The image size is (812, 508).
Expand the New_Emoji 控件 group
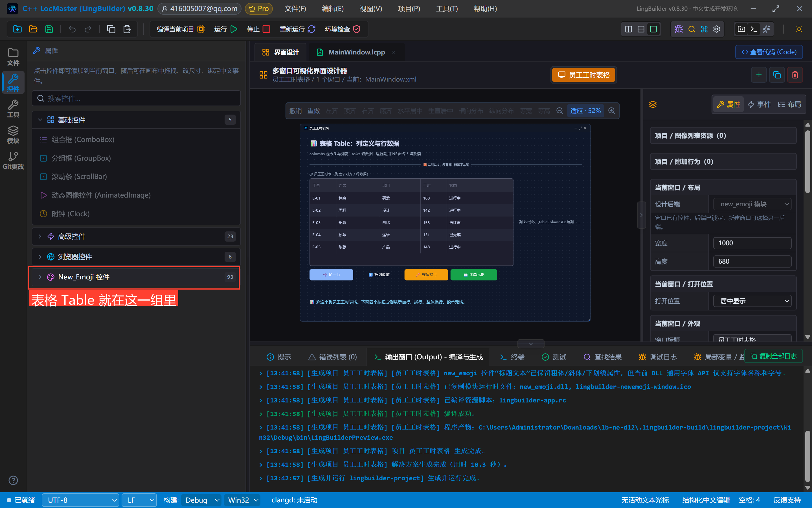pyautogui.click(x=136, y=277)
